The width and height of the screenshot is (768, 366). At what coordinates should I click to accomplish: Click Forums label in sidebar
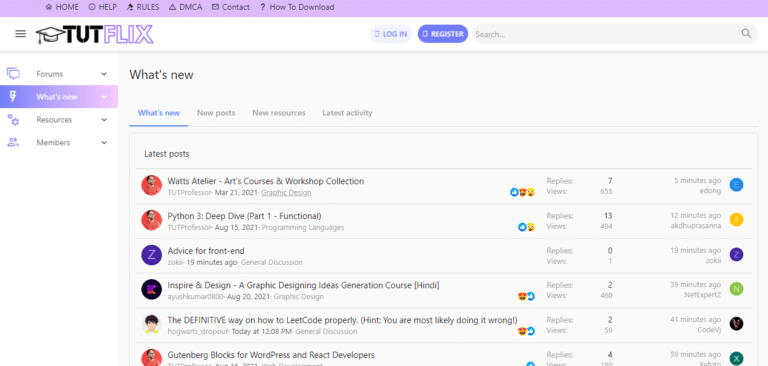tap(49, 74)
